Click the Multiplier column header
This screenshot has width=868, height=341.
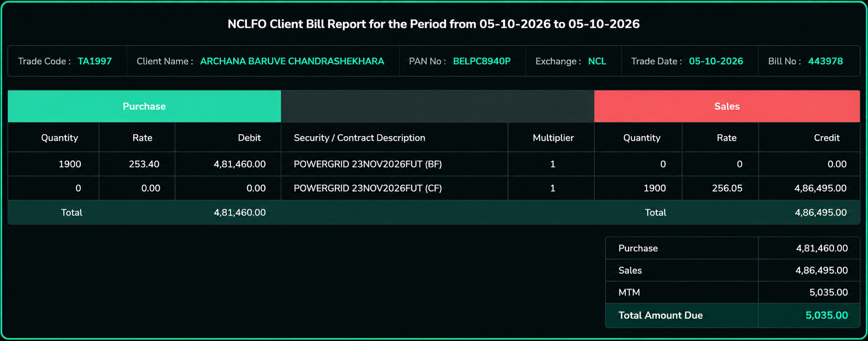pos(553,138)
